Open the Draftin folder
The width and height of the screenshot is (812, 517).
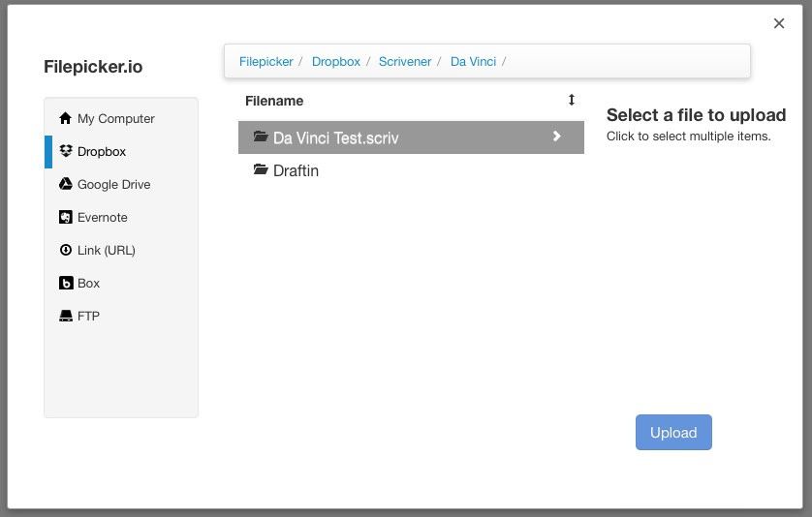(296, 170)
